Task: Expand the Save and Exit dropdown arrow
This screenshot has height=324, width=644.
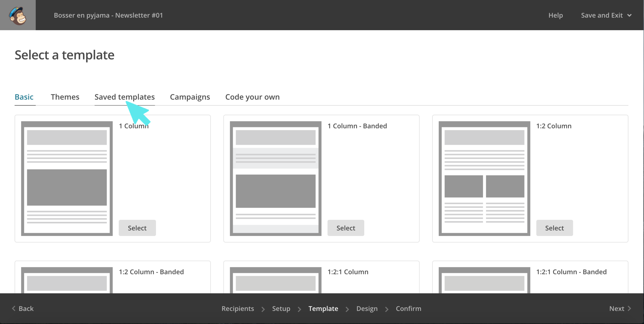Action: coord(629,15)
